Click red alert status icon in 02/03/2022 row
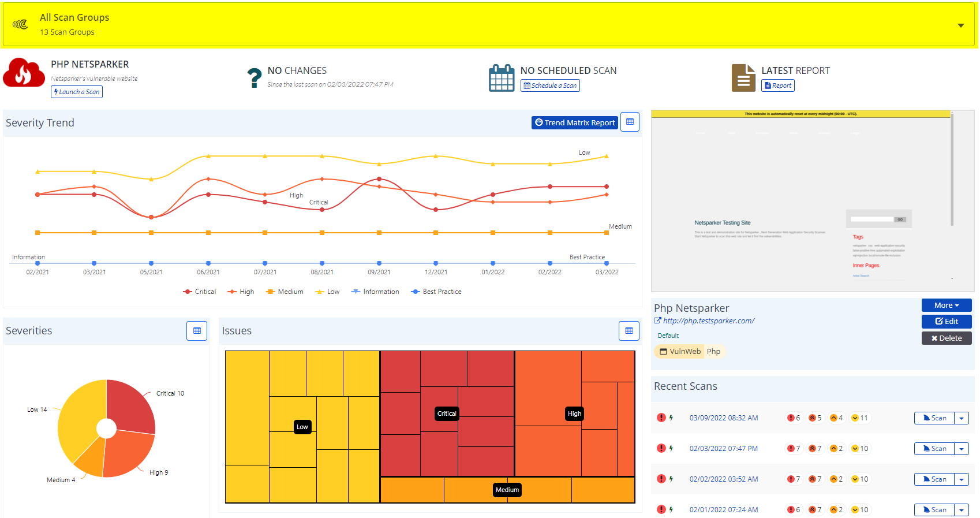The image size is (980, 518). tap(661, 448)
